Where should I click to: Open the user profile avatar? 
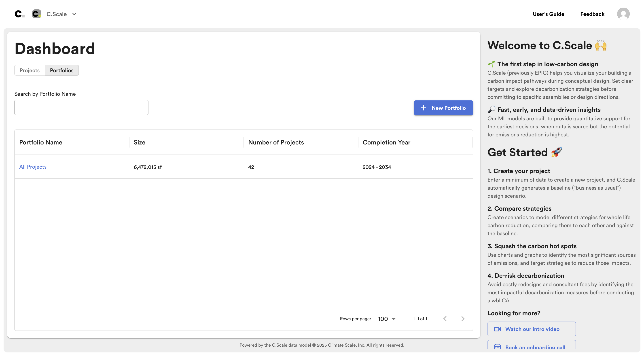[x=623, y=14]
